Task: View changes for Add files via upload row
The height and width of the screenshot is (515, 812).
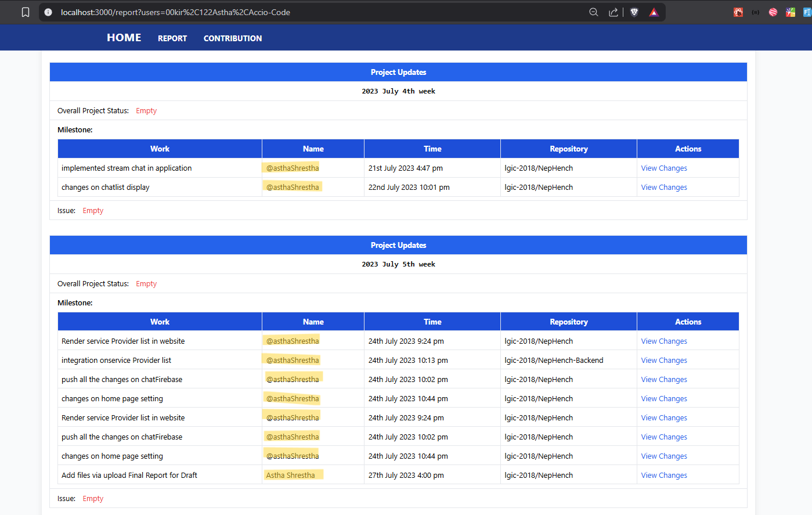Action: tap(664, 476)
